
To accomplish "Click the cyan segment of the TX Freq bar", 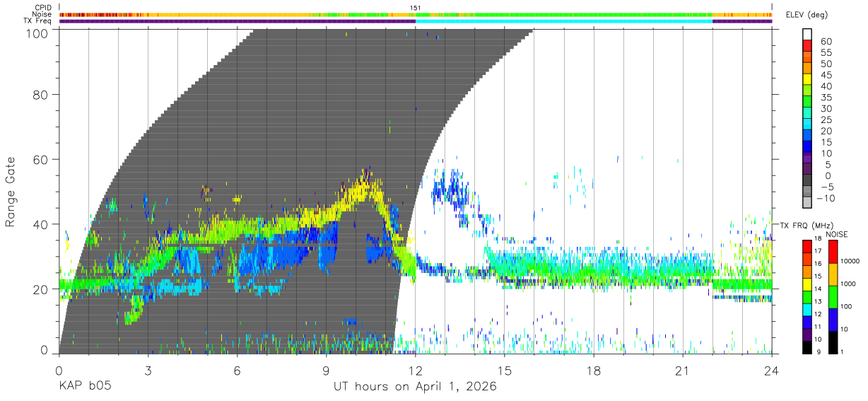I will pos(564,21).
